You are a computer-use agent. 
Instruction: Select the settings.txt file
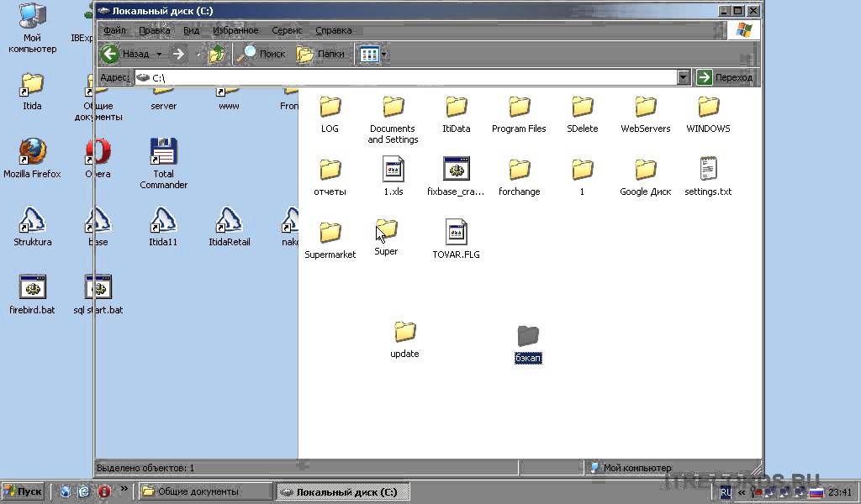708,176
